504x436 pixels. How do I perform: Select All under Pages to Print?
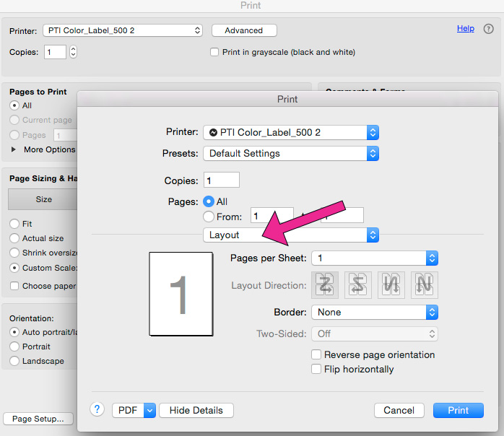pos(14,105)
